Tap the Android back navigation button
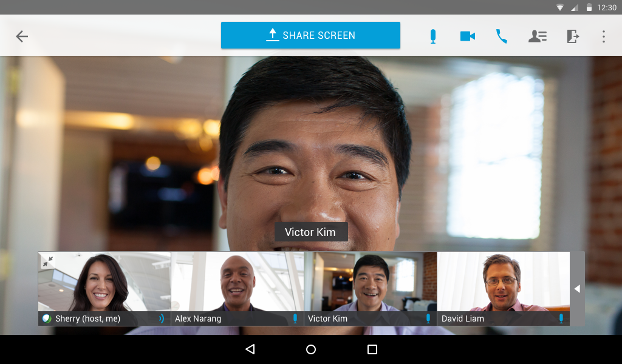 (x=250, y=349)
